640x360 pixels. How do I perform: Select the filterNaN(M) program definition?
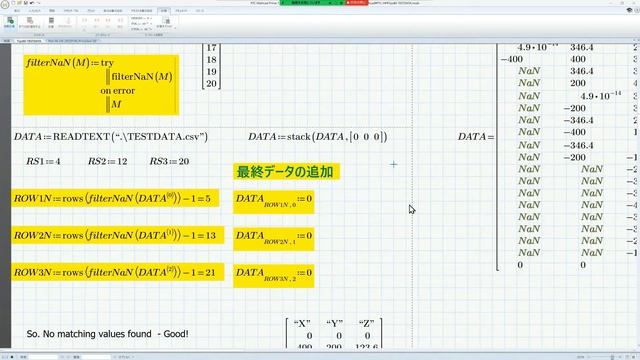101,84
